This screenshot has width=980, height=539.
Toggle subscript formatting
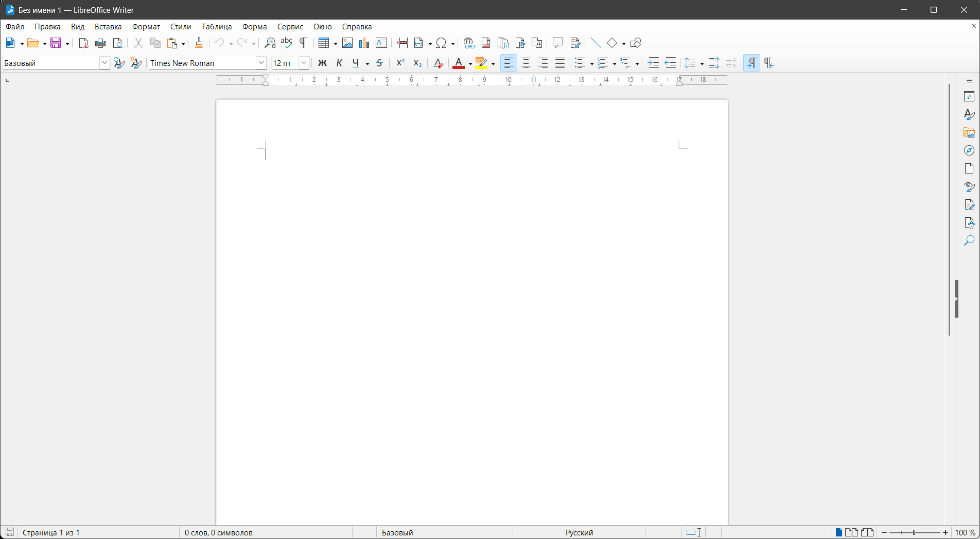pos(417,63)
